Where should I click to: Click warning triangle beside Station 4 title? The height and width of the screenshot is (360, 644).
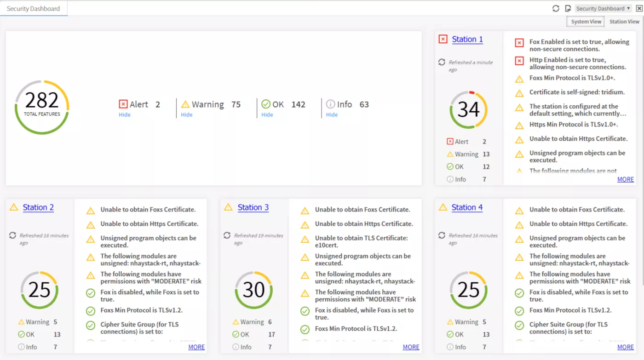click(x=443, y=207)
